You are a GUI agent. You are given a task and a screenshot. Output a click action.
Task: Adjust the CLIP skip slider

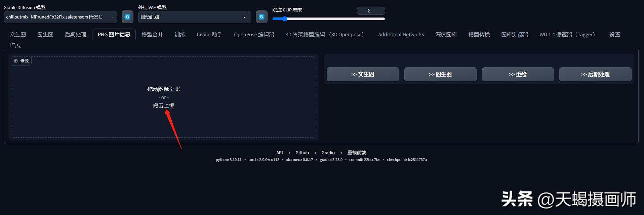328,19
